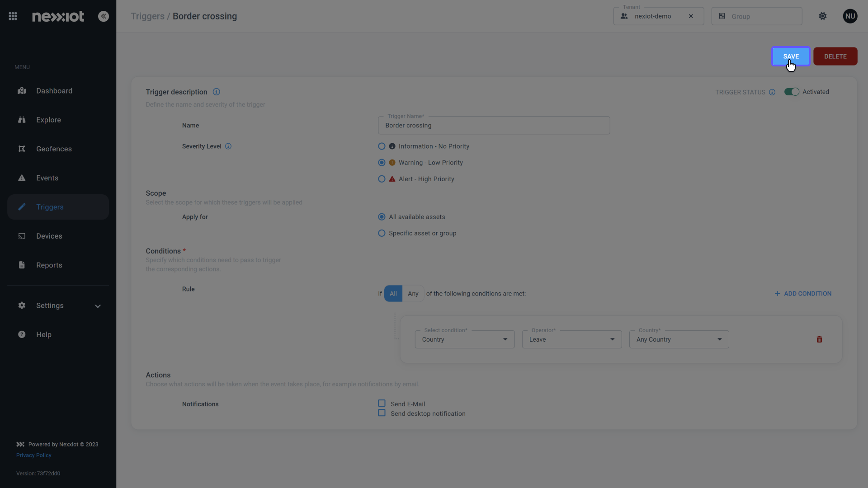Click the Triggers pencil icon

tap(22, 207)
